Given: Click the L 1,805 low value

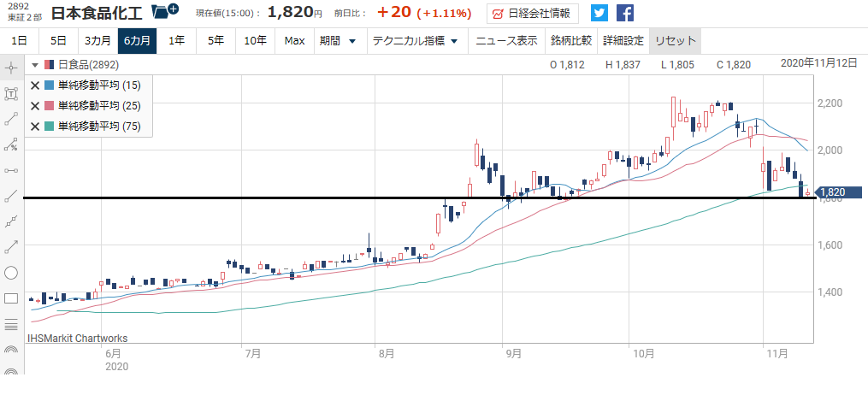Looking at the screenshot, I should click(677, 65).
